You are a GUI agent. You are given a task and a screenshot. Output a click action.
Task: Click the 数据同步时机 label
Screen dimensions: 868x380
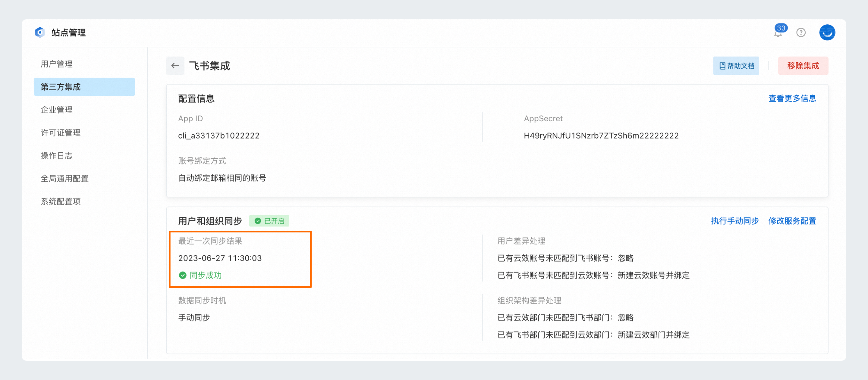pos(202,301)
